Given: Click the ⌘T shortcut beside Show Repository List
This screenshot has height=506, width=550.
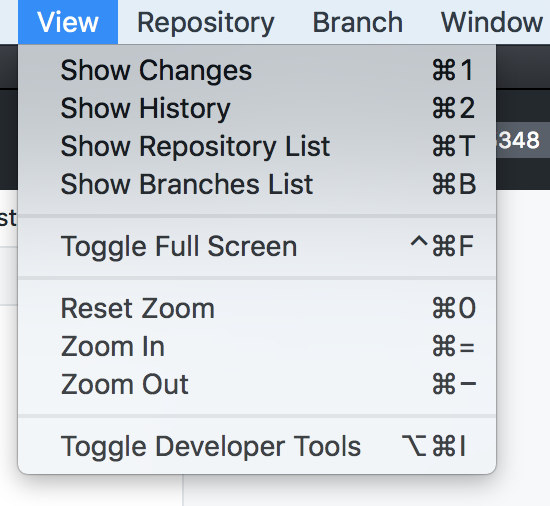Looking at the screenshot, I should point(454,146).
